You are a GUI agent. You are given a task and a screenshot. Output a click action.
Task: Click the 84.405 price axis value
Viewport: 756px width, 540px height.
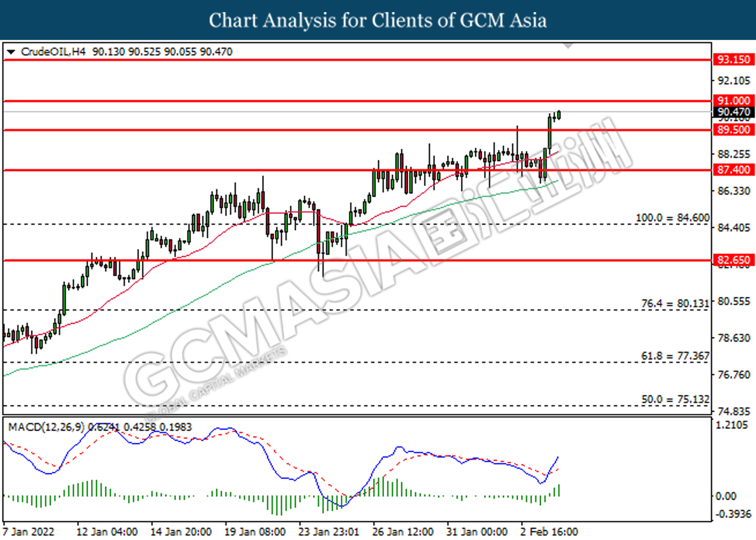pos(734,228)
